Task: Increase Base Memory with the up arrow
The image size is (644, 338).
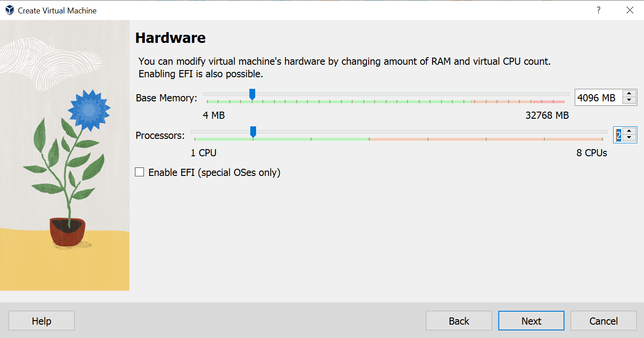Action: click(x=629, y=94)
